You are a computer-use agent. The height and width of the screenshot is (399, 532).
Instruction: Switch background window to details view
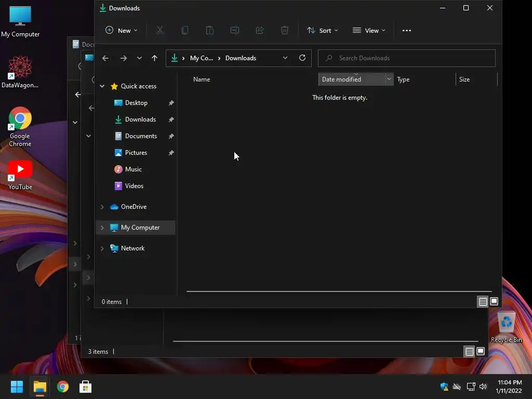tap(469, 352)
